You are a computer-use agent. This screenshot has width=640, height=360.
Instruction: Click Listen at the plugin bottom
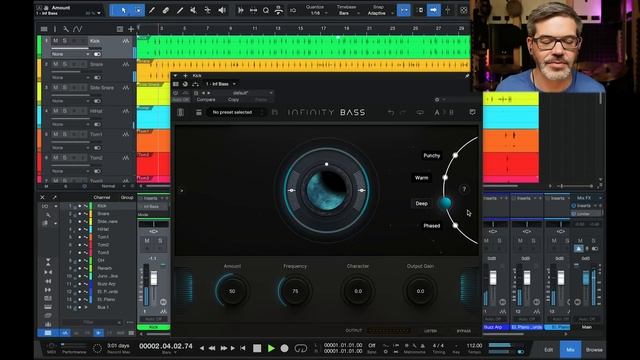click(x=430, y=331)
